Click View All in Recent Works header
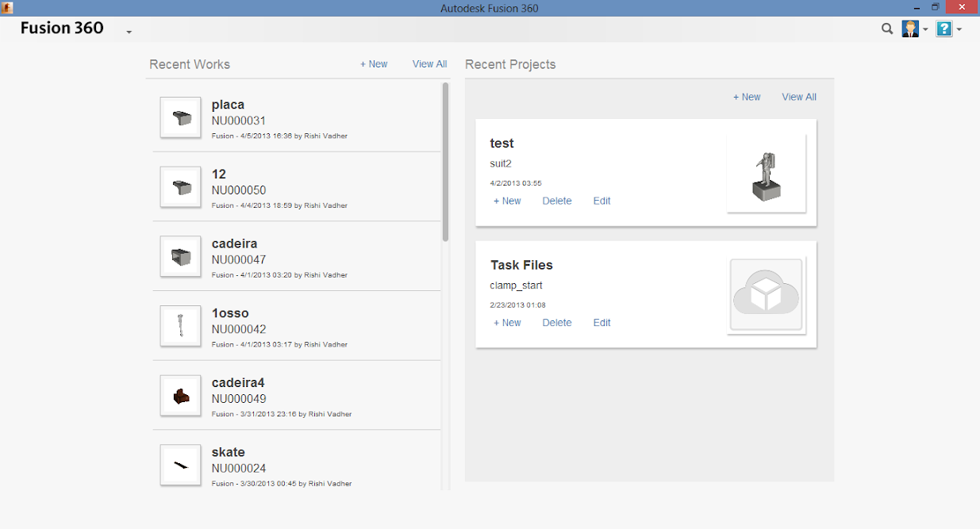Viewport: 980px width, 529px height. [429, 64]
